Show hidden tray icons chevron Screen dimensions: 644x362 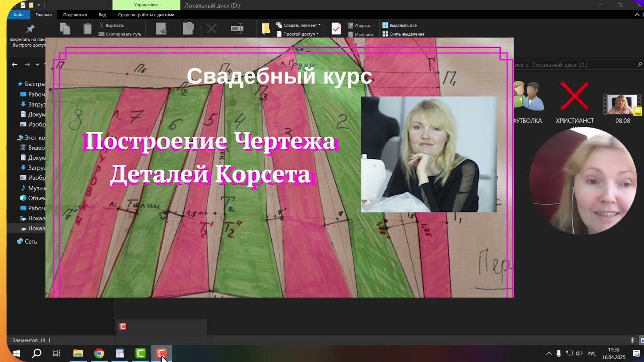[549, 353]
